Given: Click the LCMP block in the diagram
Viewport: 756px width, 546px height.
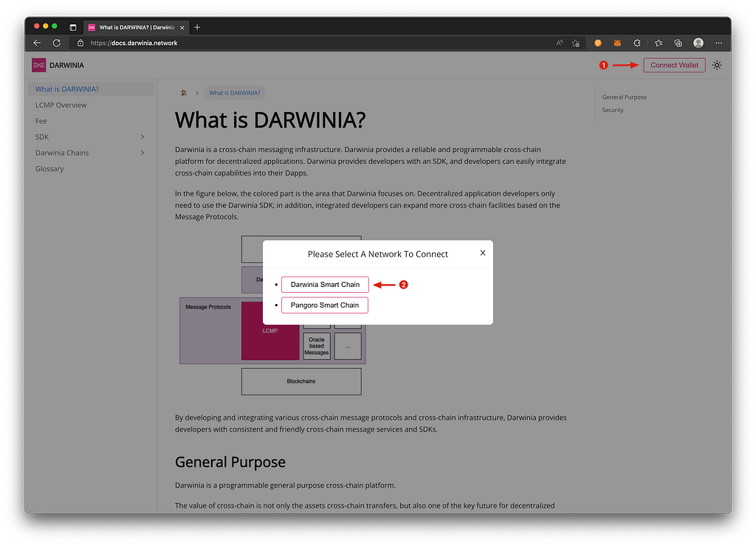Looking at the screenshot, I should tap(270, 331).
